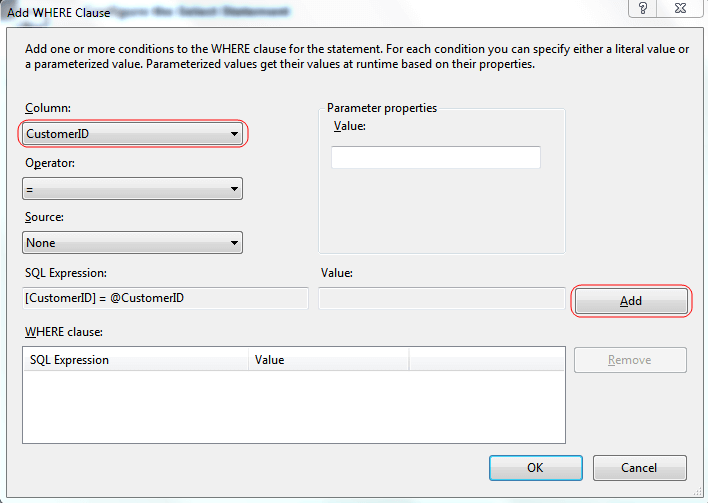708x503 pixels.
Task: Click the "Operator:" label
Action: click(x=50, y=162)
